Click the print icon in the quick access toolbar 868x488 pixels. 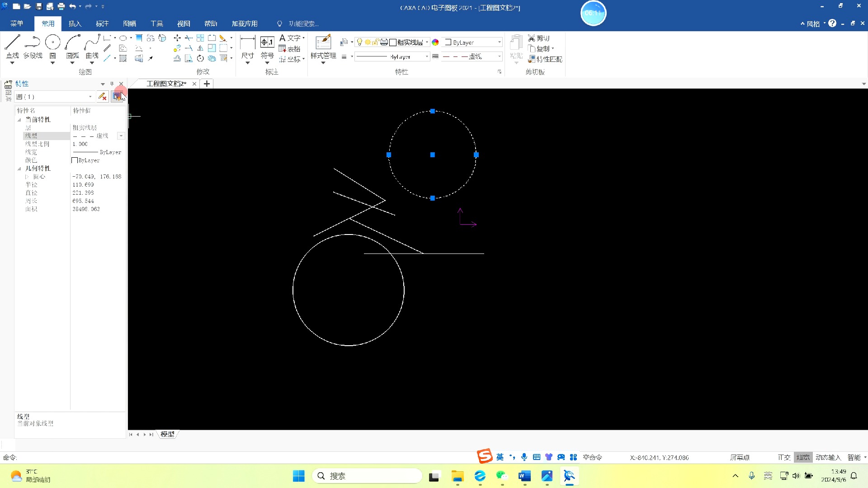[x=61, y=6]
